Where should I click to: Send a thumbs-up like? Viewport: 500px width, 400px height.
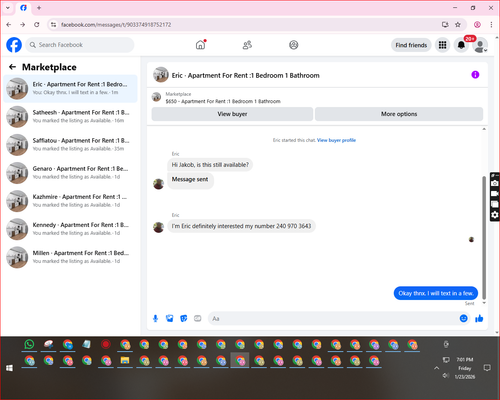(479, 318)
